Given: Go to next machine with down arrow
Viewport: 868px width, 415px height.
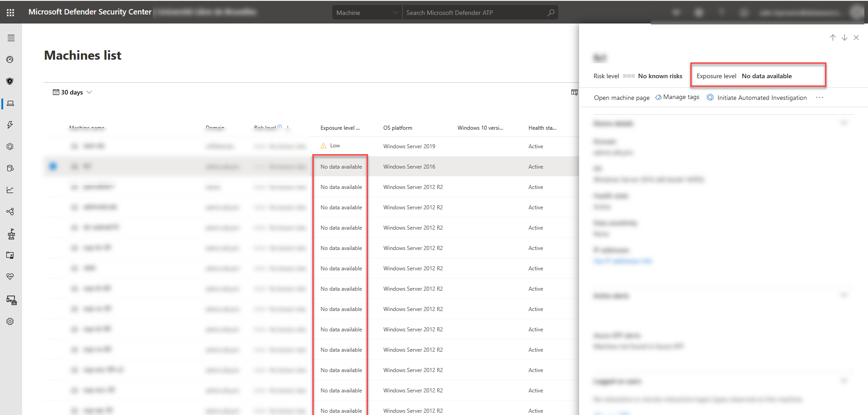Looking at the screenshot, I should [844, 38].
